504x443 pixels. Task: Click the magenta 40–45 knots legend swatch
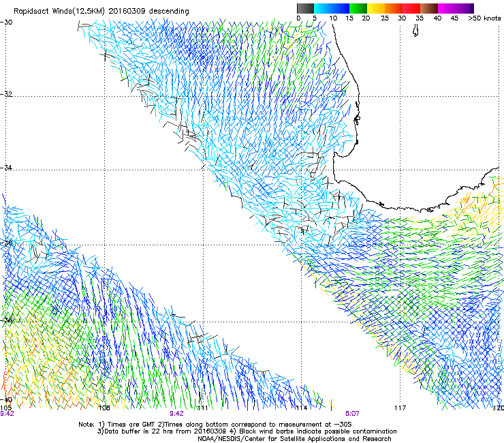click(x=447, y=8)
